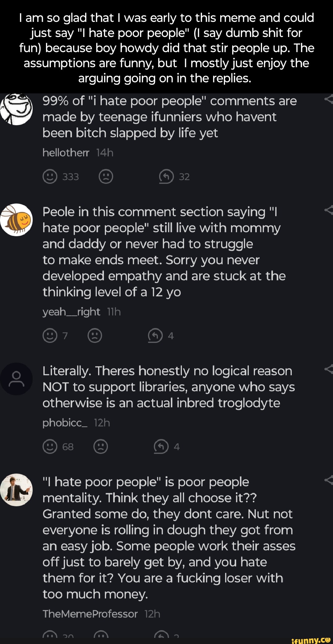Screen dimensions: 333x644
Task: Share hellotherr's comment via the share arrow
Action: coord(329,99)
